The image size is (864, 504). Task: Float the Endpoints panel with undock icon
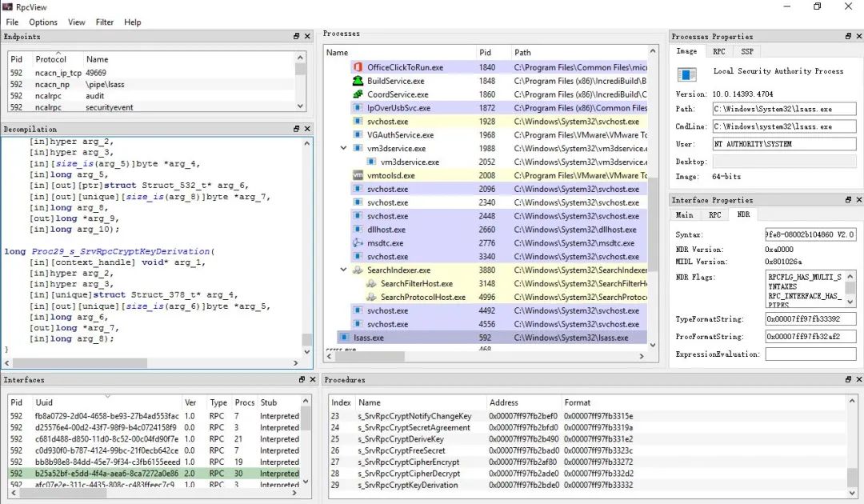click(296, 37)
